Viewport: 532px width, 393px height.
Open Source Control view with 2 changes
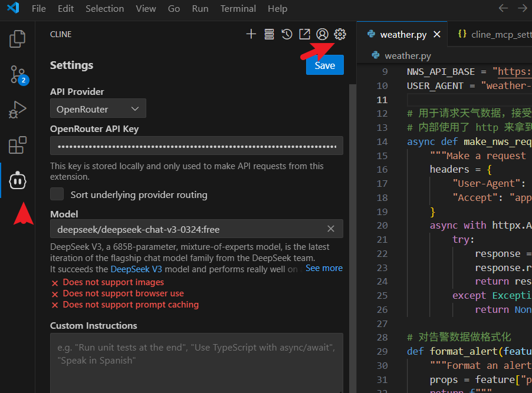point(17,75)
